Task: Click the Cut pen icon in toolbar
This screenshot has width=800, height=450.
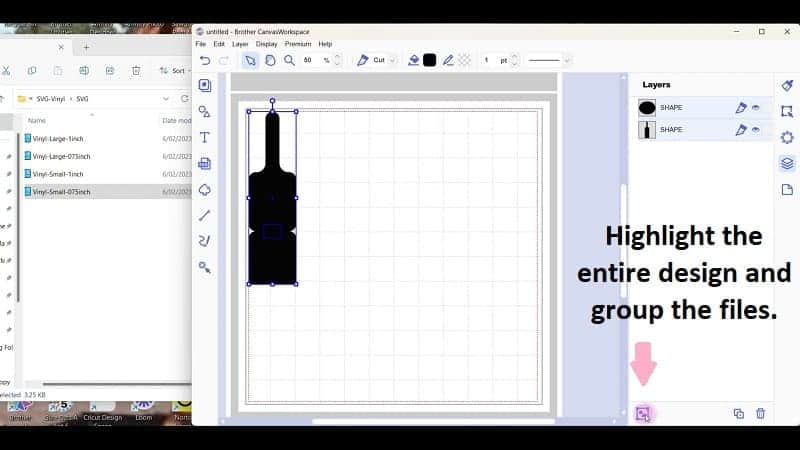Action: point(362,60)
